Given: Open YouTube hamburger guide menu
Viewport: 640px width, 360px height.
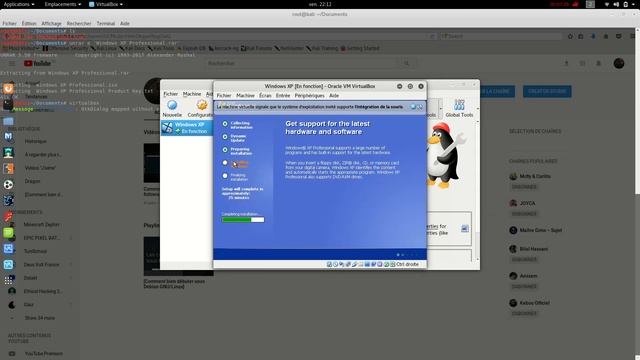Looking at the screenshot, I should pyautogui.click(x=12, y=63).
